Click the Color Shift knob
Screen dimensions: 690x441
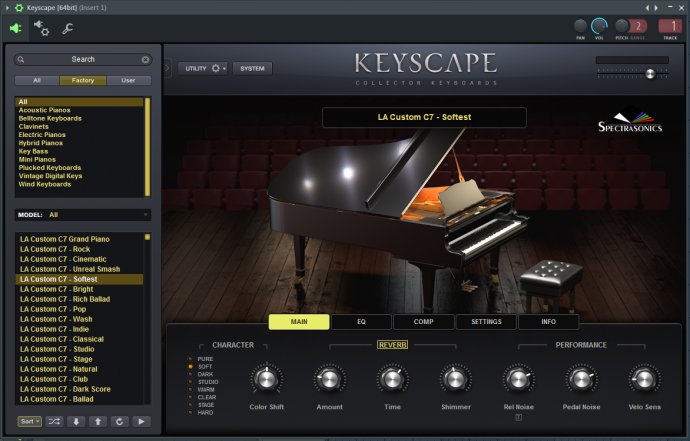(267, 379)
